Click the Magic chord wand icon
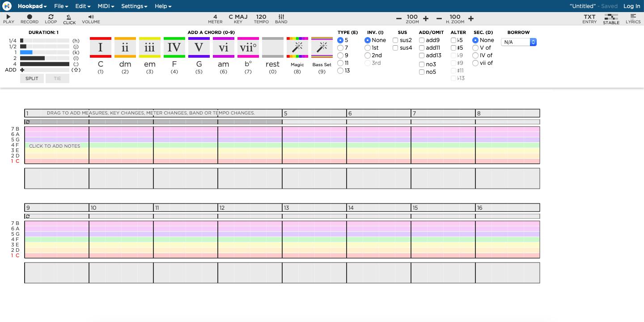This screenshot has width=644, height=322. click(x=297, y=47)
